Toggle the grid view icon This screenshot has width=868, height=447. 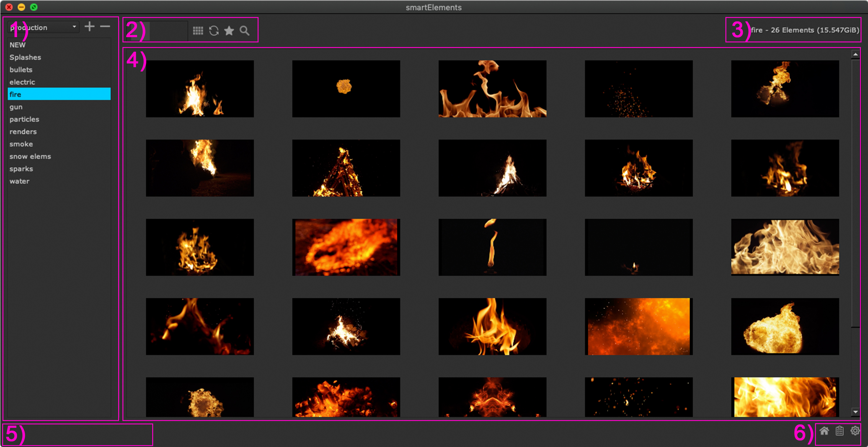coord(198,31)
